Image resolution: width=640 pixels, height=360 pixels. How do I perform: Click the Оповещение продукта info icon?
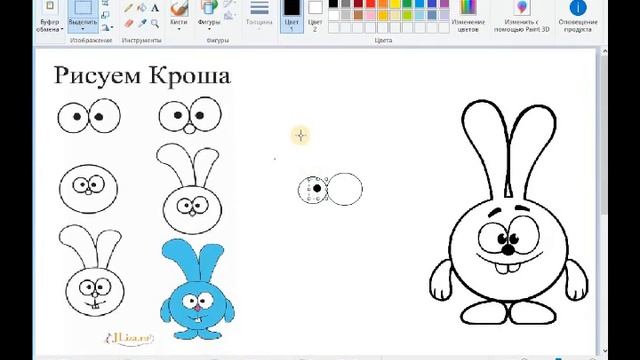tap(578, 8)
